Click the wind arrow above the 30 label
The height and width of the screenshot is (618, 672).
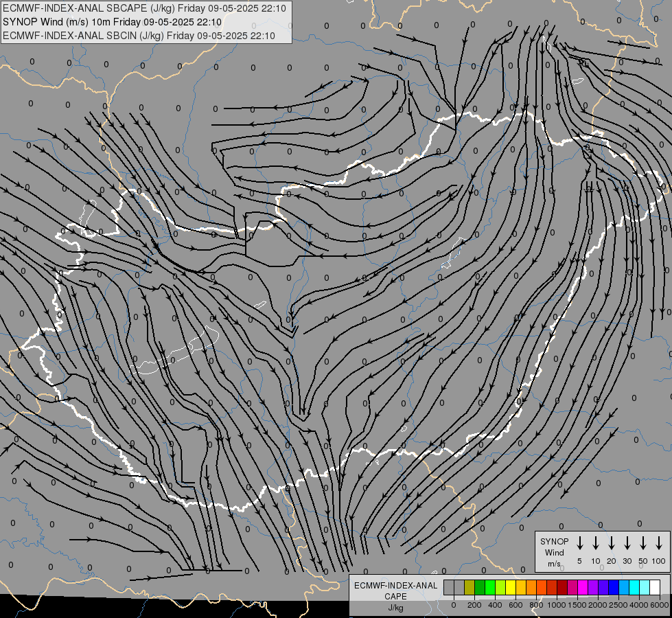click(627, 542)
